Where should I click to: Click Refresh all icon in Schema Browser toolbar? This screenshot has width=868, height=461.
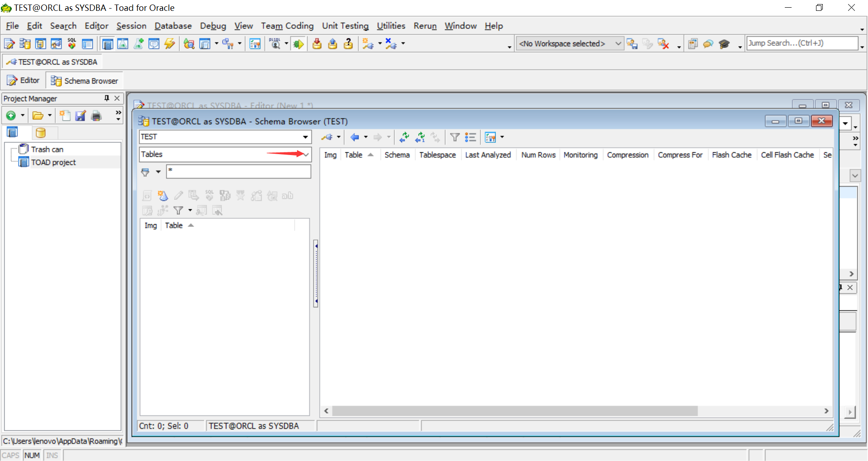[404, 137]
